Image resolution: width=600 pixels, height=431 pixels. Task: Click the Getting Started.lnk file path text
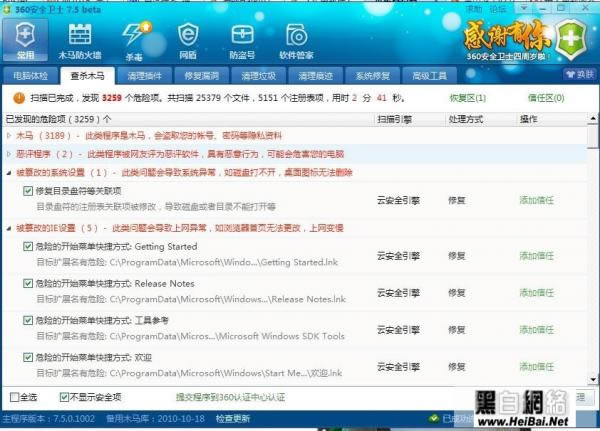pyautogui.click(x=187, y=262)
